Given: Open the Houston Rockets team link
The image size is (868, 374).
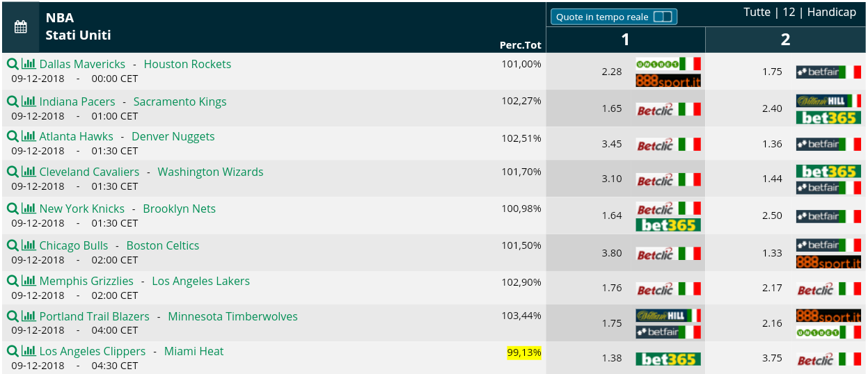Looking at the screenshot, I should 187,64.
